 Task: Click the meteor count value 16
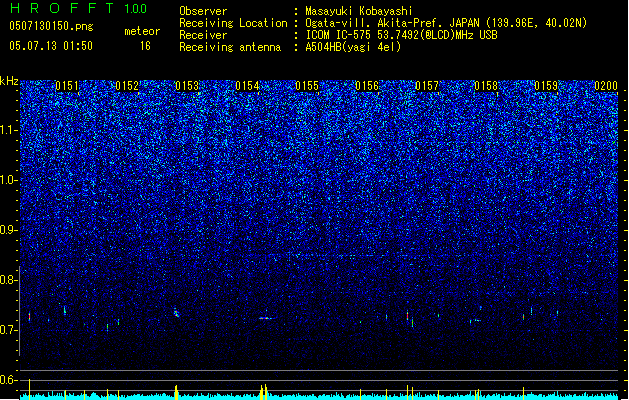click(x=145, y=46)
